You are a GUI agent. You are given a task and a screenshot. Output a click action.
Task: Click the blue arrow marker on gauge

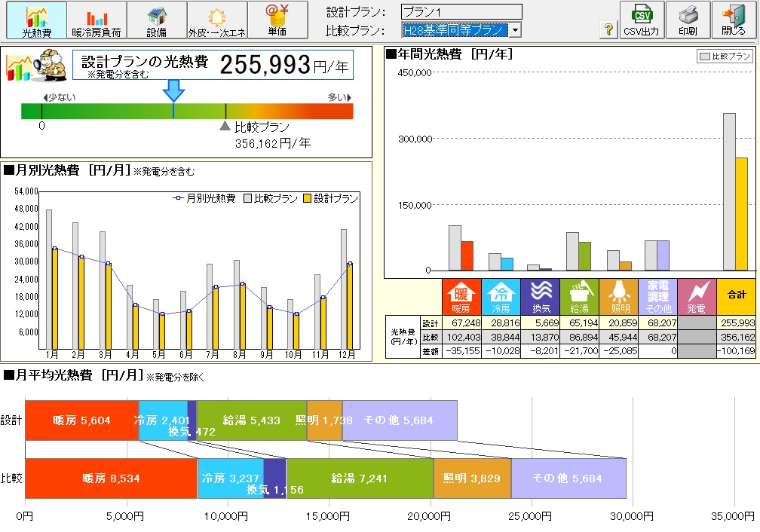(173, 90)
